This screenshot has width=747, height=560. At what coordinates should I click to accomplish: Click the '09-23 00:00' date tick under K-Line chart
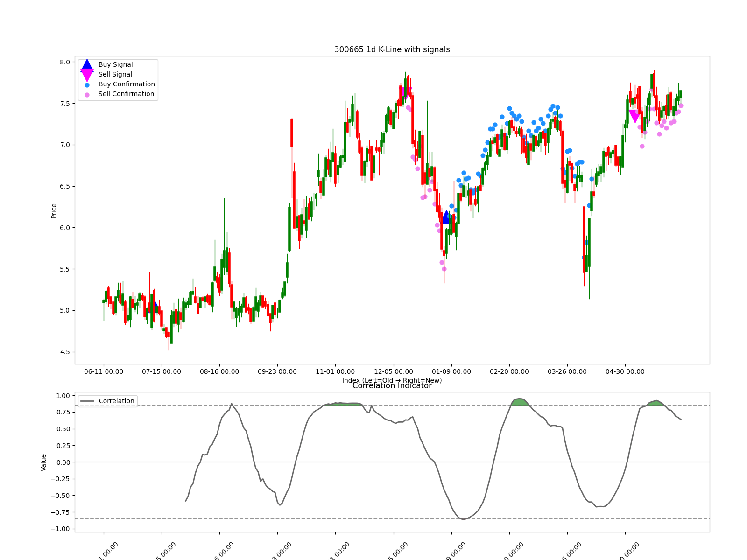pos(277,372)
